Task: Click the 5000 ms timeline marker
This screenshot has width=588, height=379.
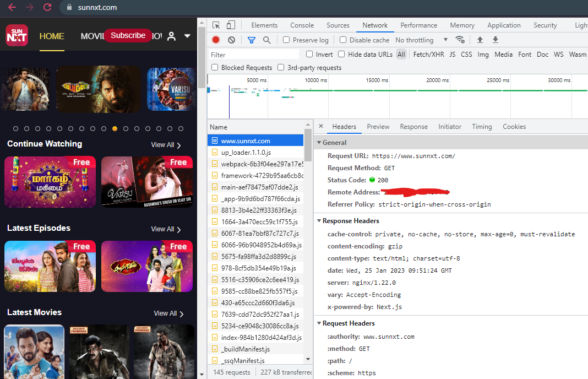Action: pos(257,80)
